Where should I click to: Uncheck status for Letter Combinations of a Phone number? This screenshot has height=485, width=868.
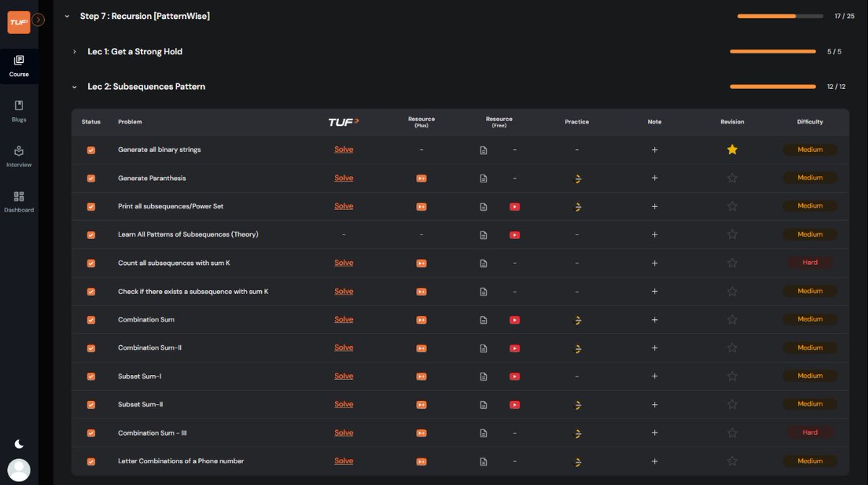(x=91, y=462)
